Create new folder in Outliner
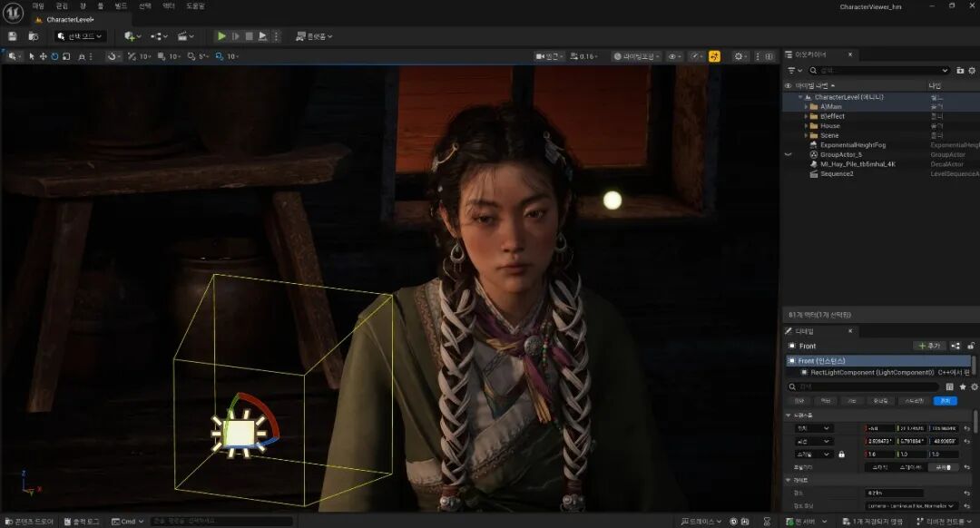 (960, 71)
